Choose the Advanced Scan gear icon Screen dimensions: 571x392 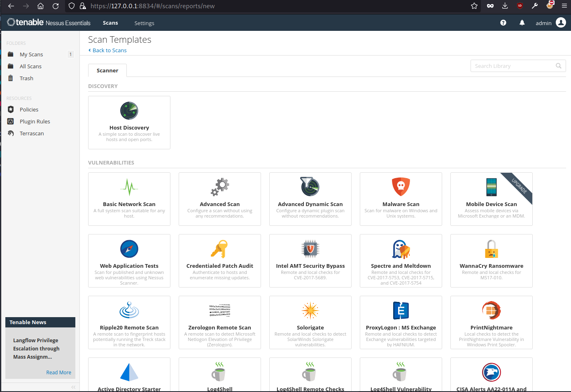coord(220,187)
